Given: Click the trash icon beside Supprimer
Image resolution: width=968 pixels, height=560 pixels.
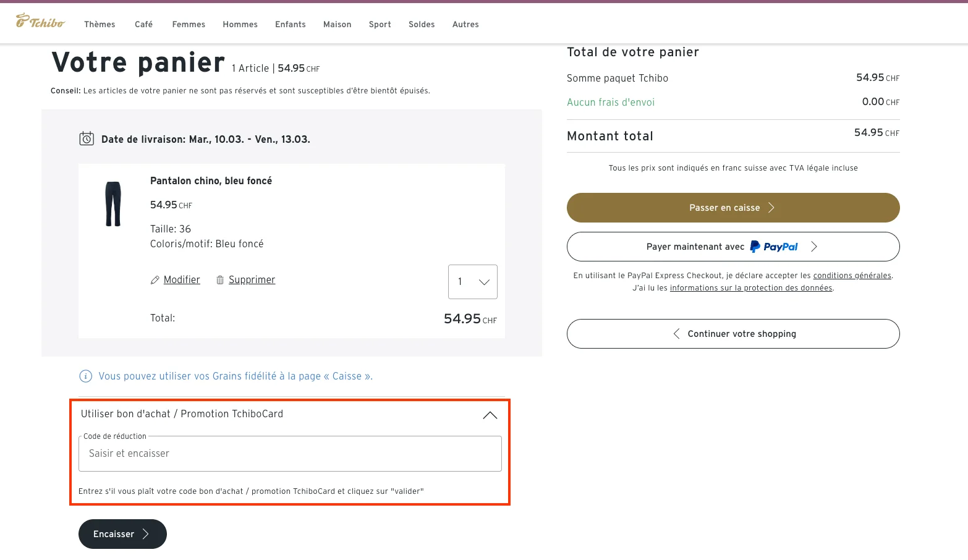Looking at the screenshot, I should click(220, 279).
